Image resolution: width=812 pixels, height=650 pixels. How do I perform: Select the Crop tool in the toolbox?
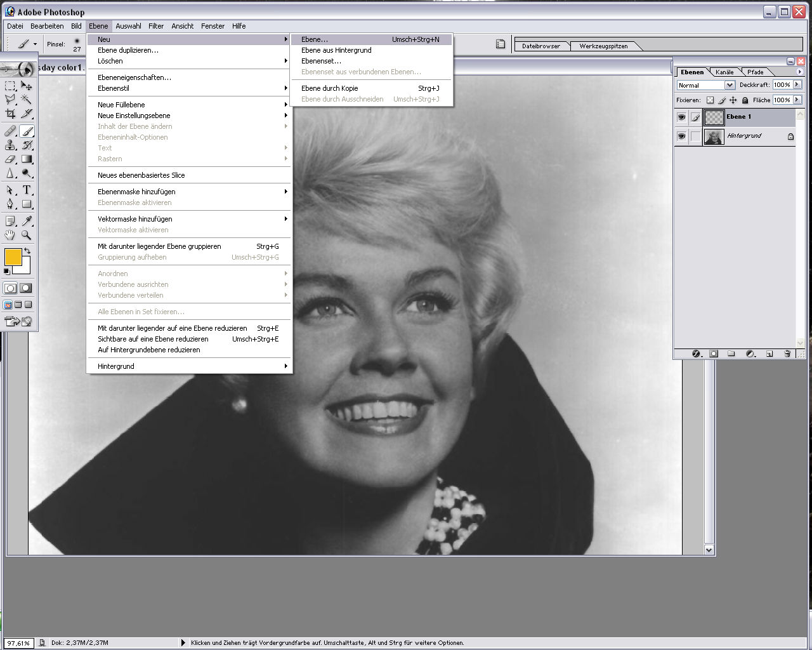(x=10, y=114)
